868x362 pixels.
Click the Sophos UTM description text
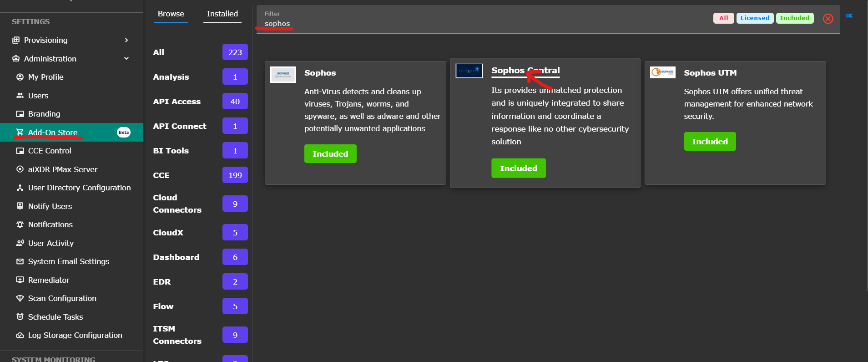[x=748, y=104]
